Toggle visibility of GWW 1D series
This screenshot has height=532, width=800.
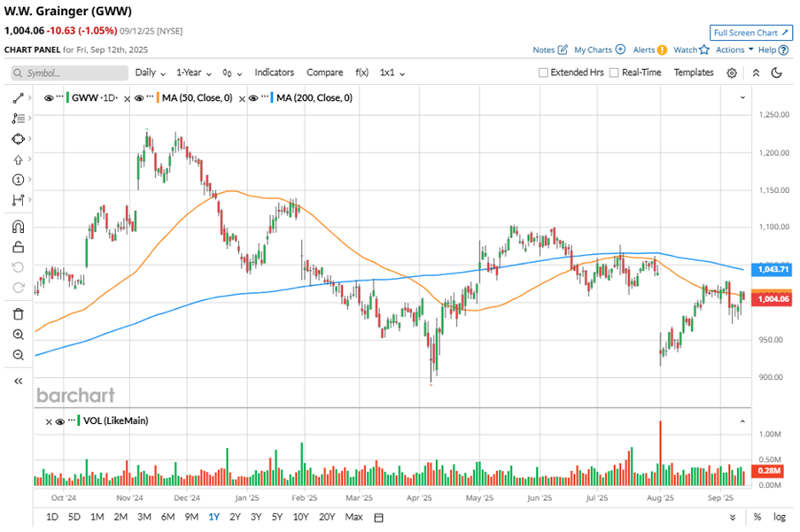pyautogui.click(x=49, y=98)
